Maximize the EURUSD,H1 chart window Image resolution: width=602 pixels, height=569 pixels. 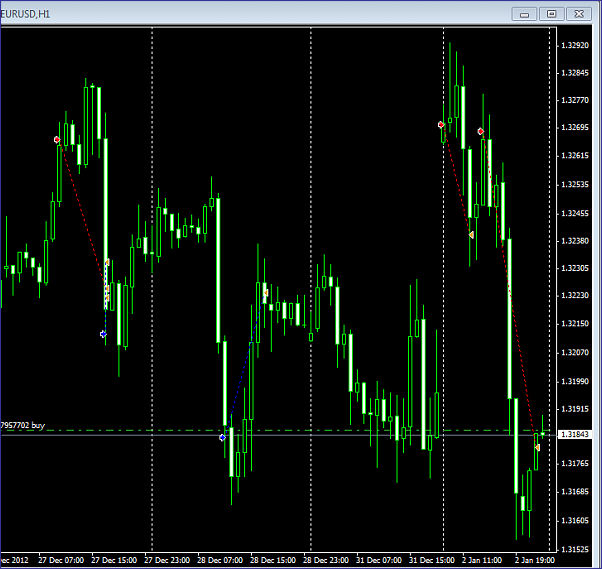pyautogui.click(x=552, y=14)
